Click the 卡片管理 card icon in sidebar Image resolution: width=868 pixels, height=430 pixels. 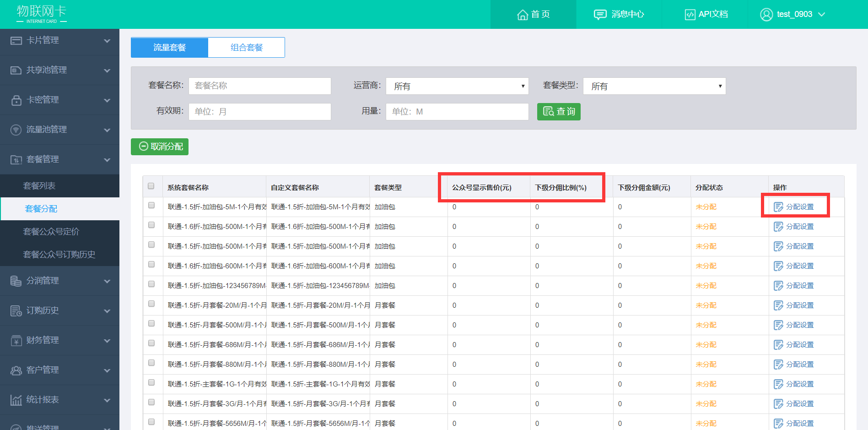(x=16, y=41)
